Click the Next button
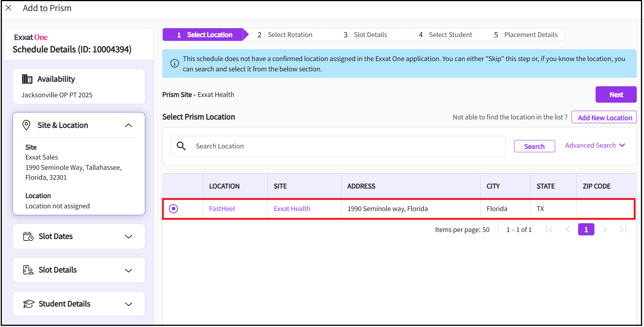Screen dimensions: 644x327 616,95
